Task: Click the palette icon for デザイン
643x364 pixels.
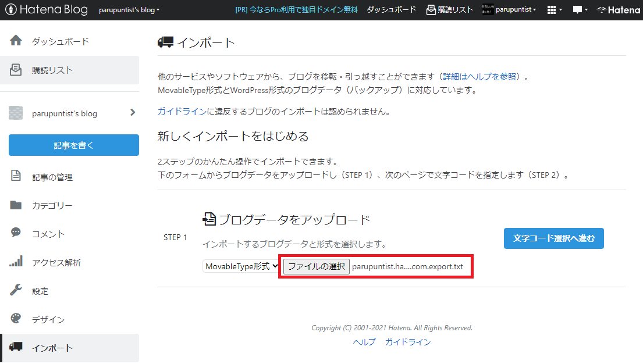Action: click(x=16, y=318)
